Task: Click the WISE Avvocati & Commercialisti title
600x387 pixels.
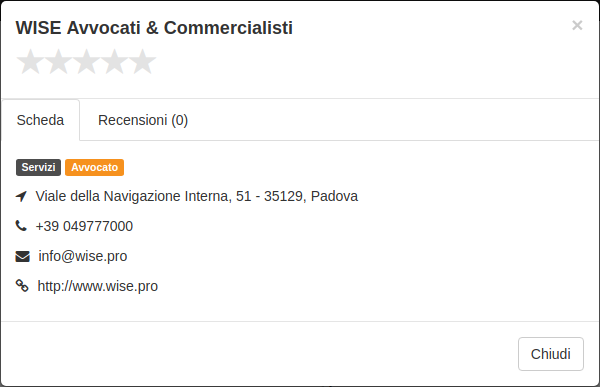Action: [x=154, y=28]
